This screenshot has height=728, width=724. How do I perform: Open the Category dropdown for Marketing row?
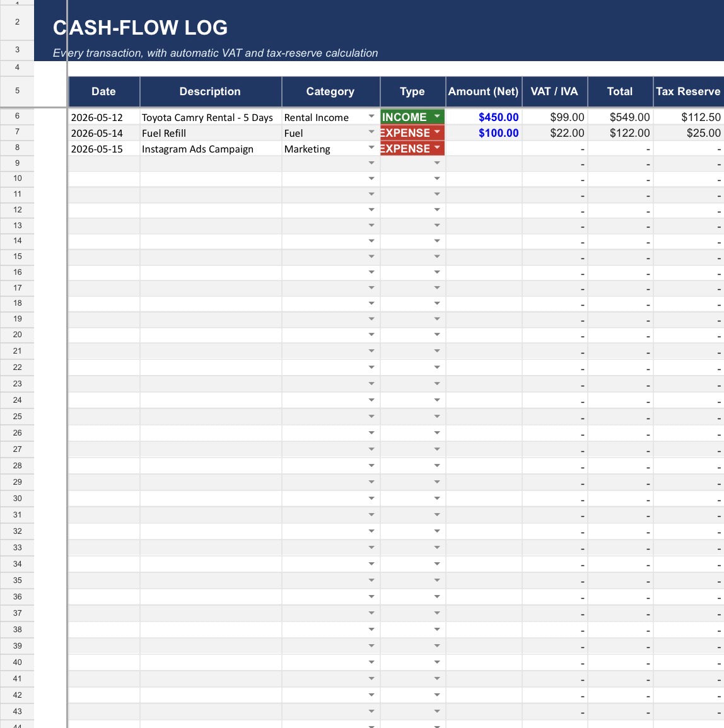(x=371, y=147)
